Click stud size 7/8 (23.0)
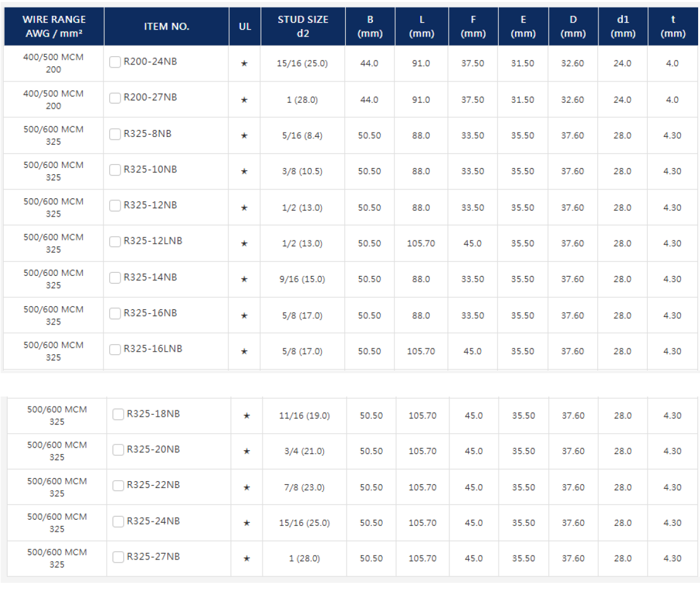The image size is (700, 591). tap(304, 487)
